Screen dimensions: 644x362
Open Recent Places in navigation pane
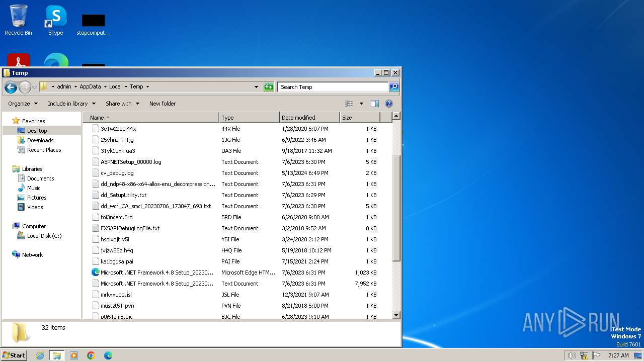[x=44, y=150]
